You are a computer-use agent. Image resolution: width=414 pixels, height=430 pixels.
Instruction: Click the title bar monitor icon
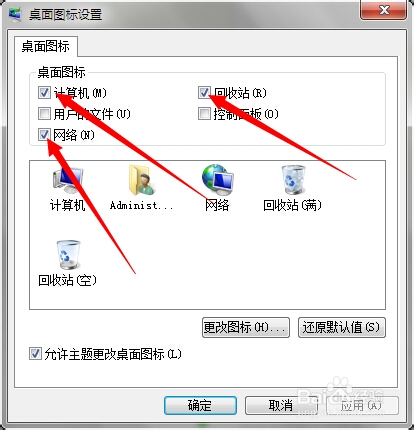[x=14, y=14]
